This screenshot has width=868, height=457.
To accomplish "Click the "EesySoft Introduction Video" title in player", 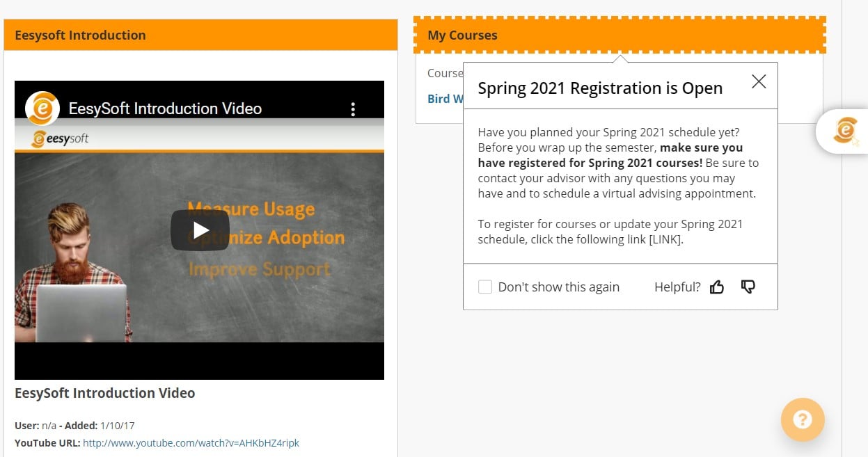I will (165, 109).
